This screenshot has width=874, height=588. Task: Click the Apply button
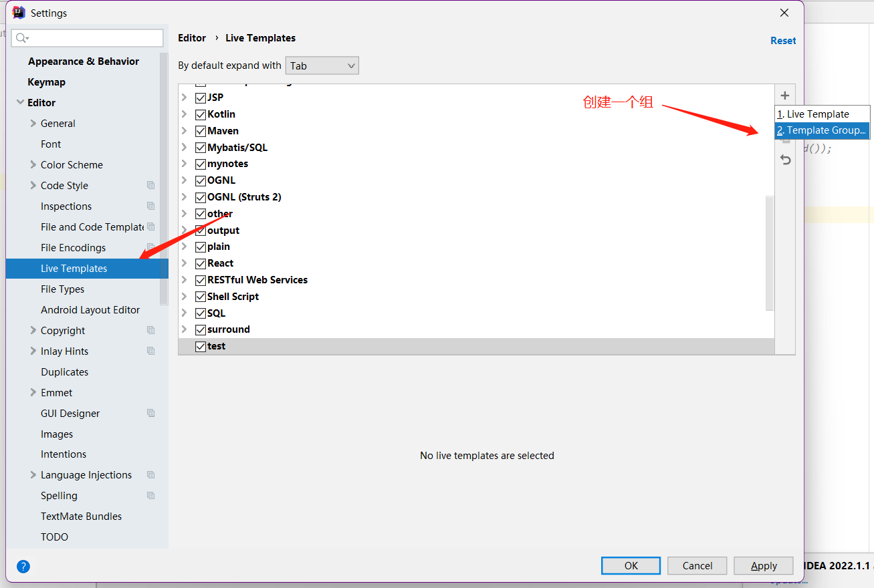point(763,565)
